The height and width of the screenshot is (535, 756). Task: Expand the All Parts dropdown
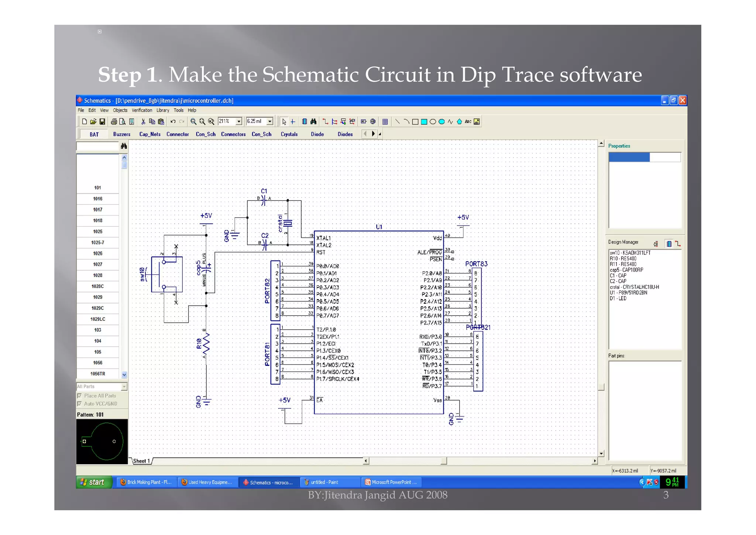click(x=124, y=387)
